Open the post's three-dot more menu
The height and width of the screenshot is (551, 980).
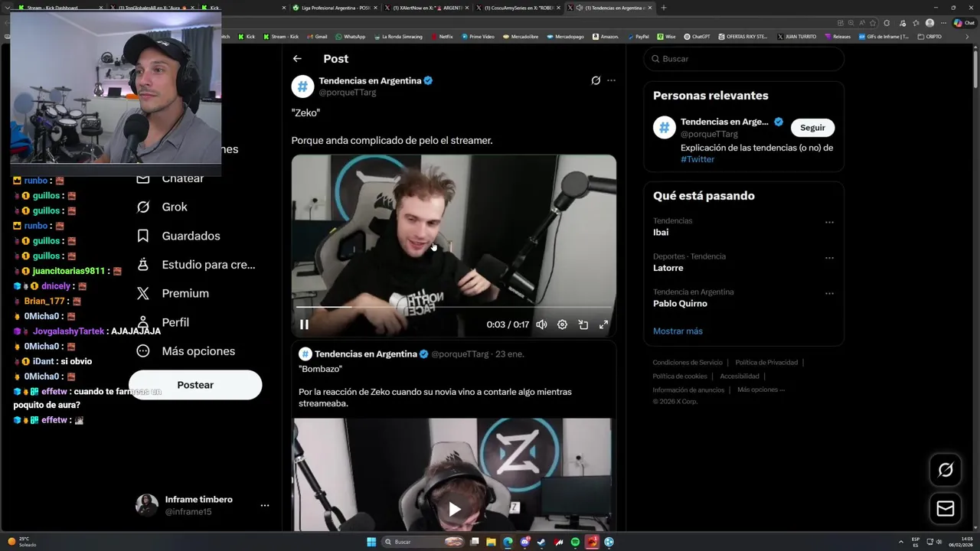611,80
